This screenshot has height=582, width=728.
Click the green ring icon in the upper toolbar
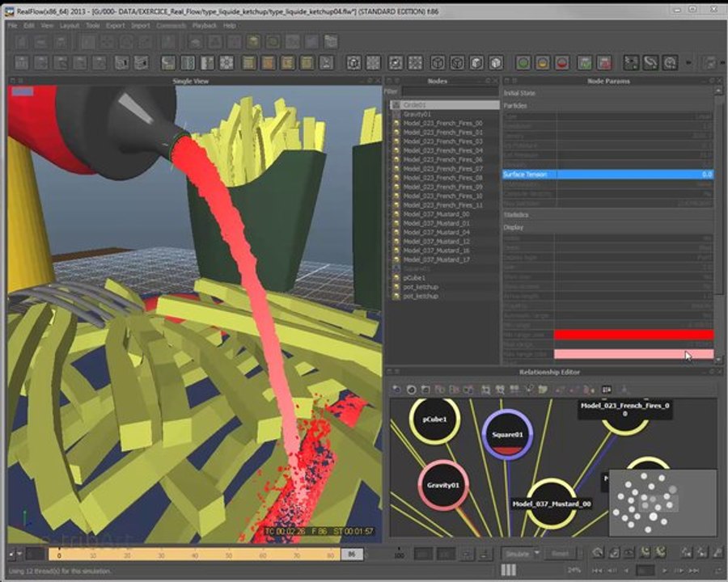[x=273, y=42]
